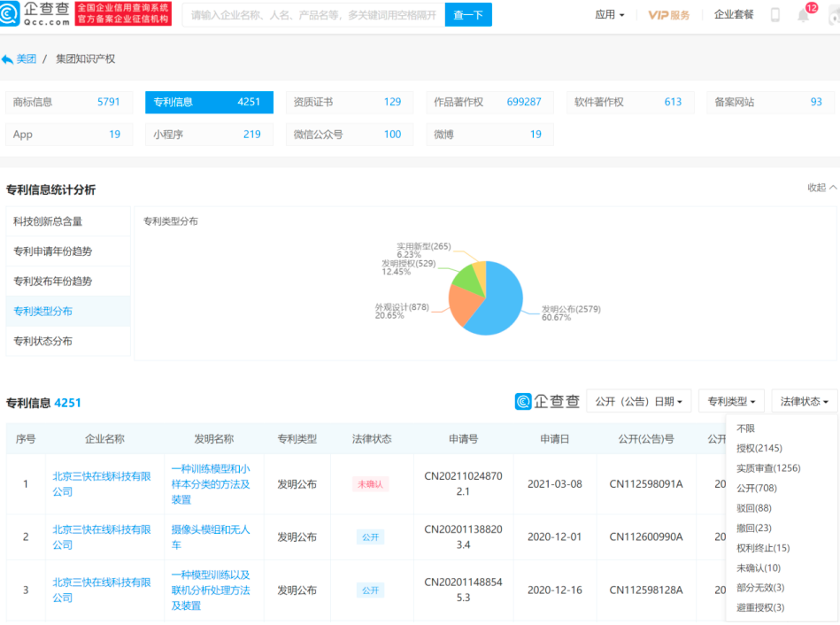This screenshot has width=840, height=625.
Task: Follow the 美团 breadcrumb link
Action: (x=26, y=59)
